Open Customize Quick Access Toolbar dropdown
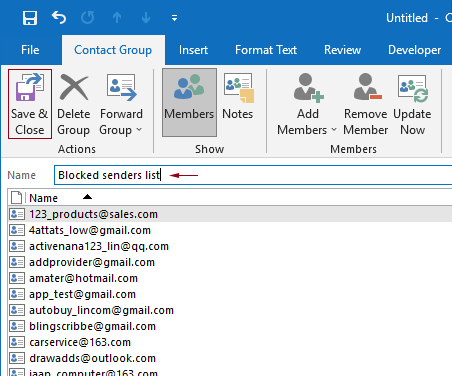 (x=174, y=18)
